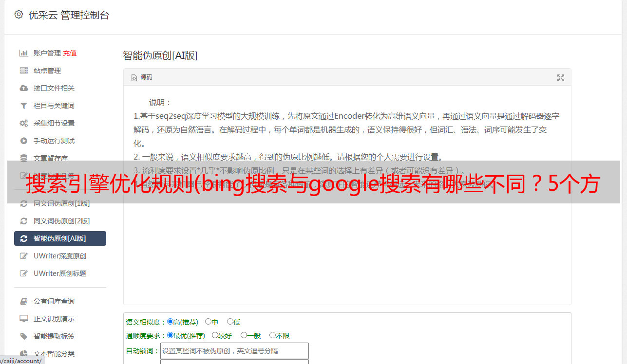Select the highlighted 智能伪原创[AI版] sidebar item
The height and width of the screenshot is (364, 627).
60,238
